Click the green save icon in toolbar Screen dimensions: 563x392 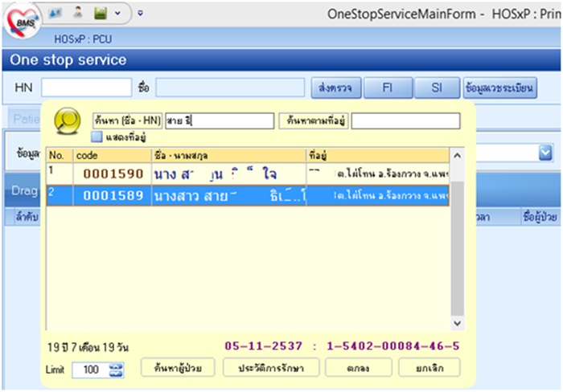(x=101, y=14)
